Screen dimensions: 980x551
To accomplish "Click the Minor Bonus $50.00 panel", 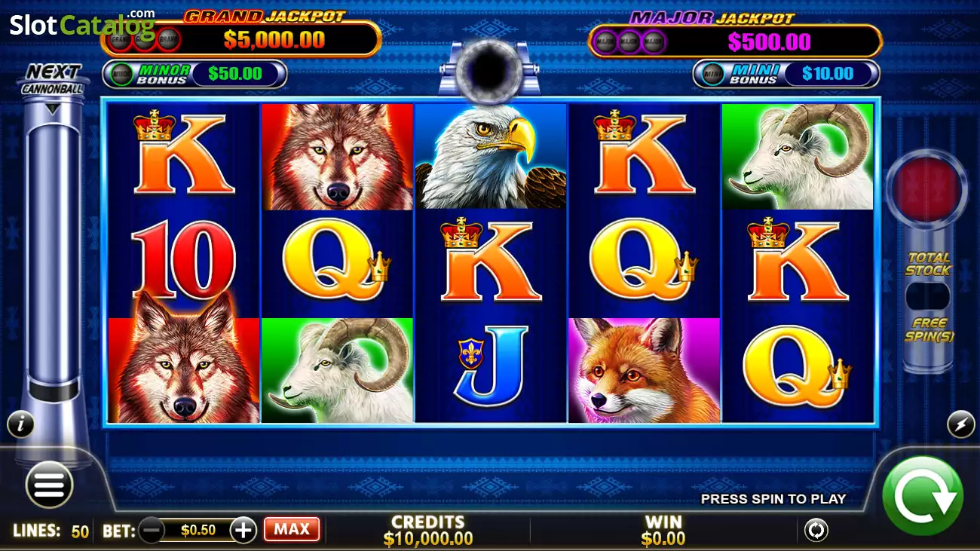I will coord(194,74).
